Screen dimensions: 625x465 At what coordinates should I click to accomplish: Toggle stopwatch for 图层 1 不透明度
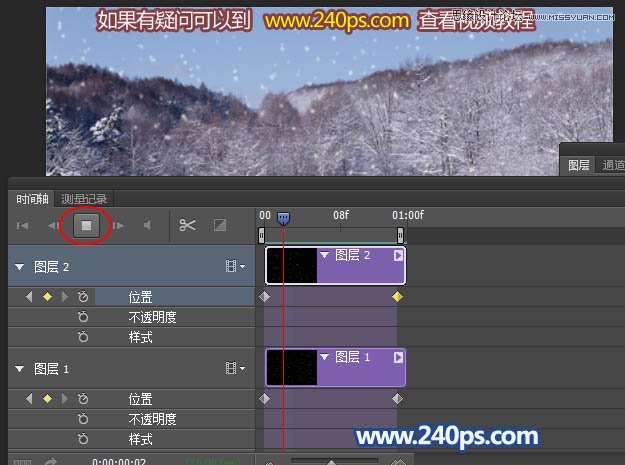click(83, 419)
